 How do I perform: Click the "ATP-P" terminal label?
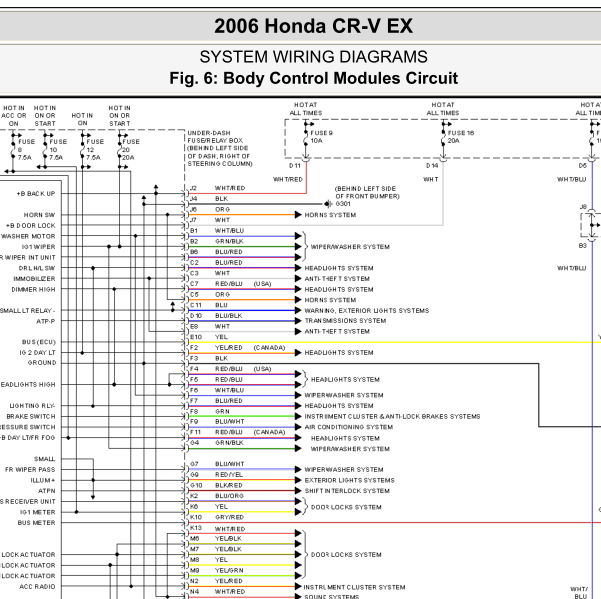tap(46, 321)
